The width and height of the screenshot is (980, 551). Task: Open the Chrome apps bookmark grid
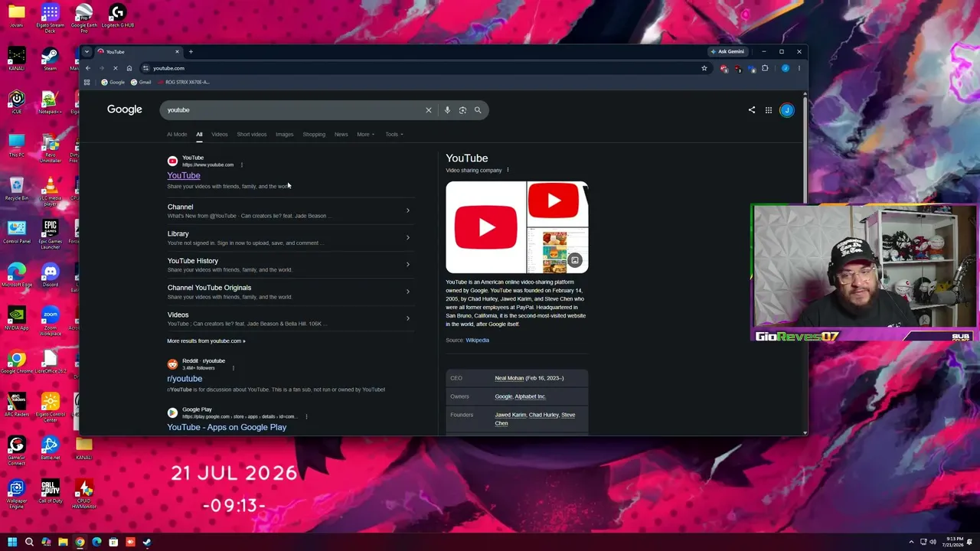pos(87,82)
